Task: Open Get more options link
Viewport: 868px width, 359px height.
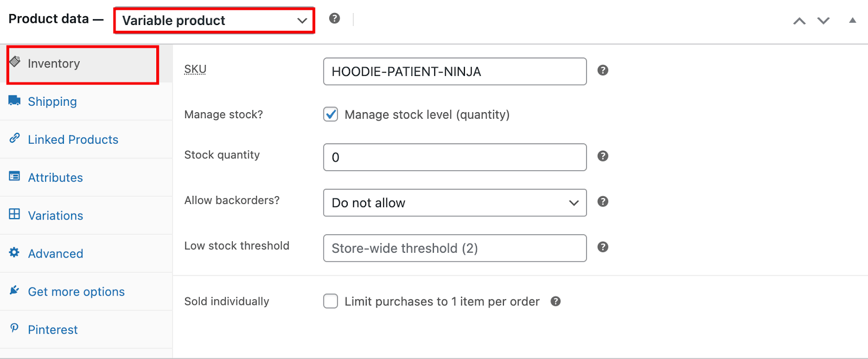Action: click(x=76, y=291)
